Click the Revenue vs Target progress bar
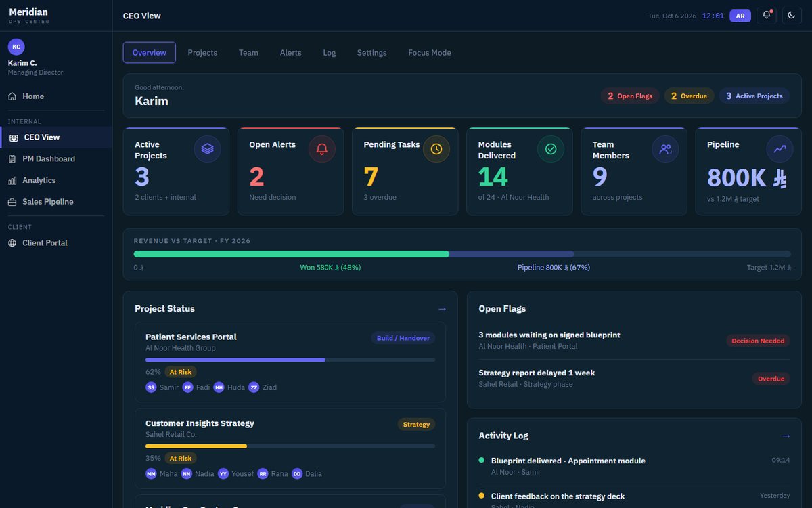812x508 pixels. click(462, 254)
